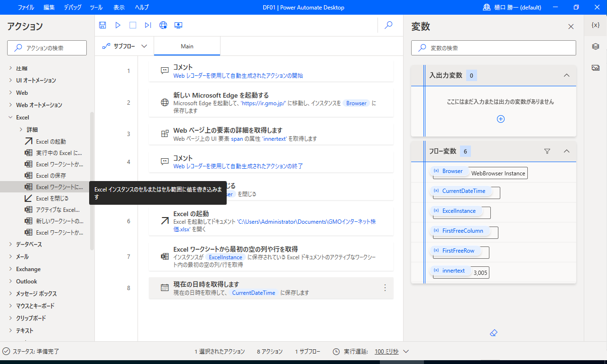Open the サブフロー dropdown
The height and width of the screenshot is (364, 607).
[x=124, y=46]
